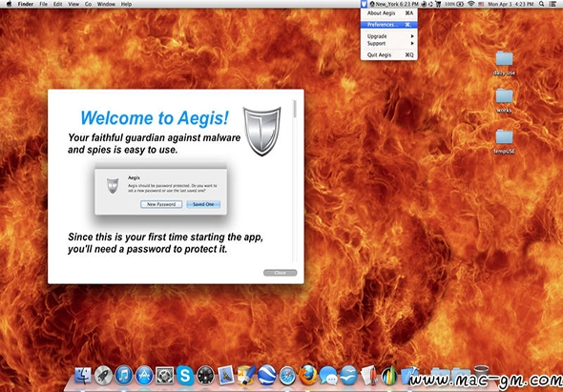Open Spotlight search magnifier in menu bar
Viewport: 563px width, 392px height.
pos(541,4)
